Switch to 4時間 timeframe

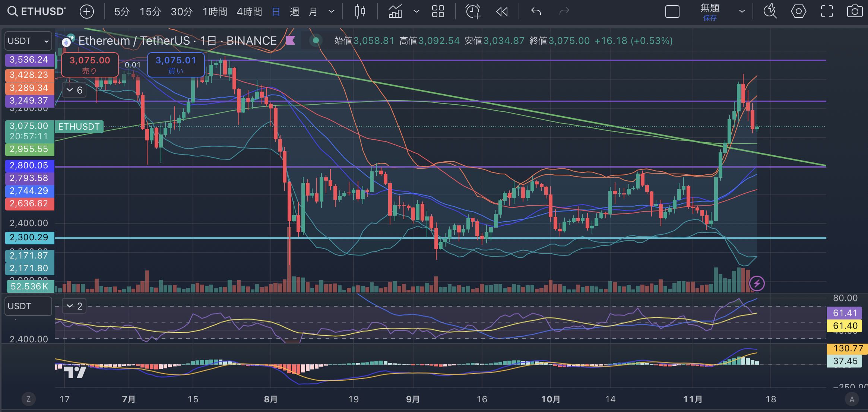pos(249,12)
